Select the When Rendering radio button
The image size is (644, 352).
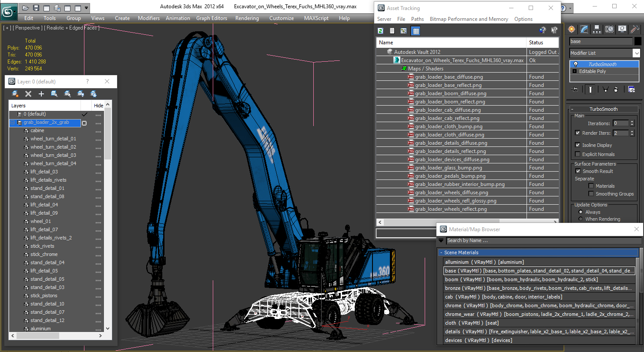pyautogui.click(x=580, y=219)
